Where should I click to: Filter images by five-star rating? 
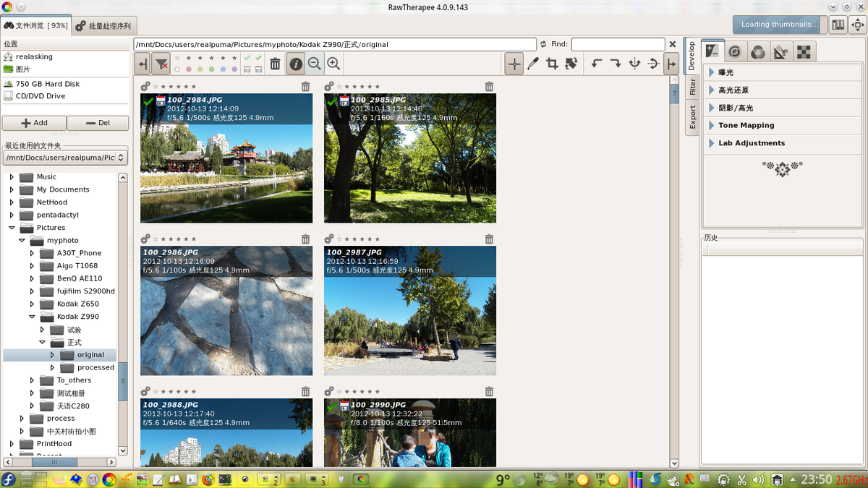(x=234, y=58)
